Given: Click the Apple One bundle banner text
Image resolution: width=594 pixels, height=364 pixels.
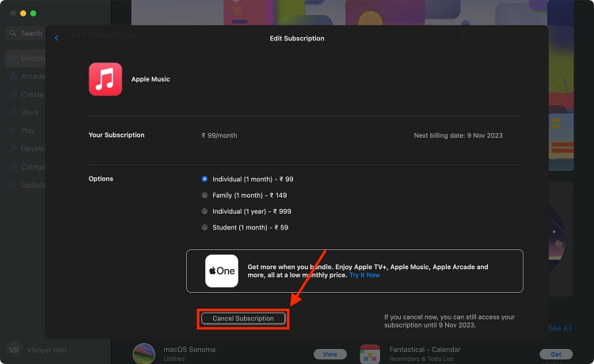Looking at the screenshot, I should pos(367,271).
